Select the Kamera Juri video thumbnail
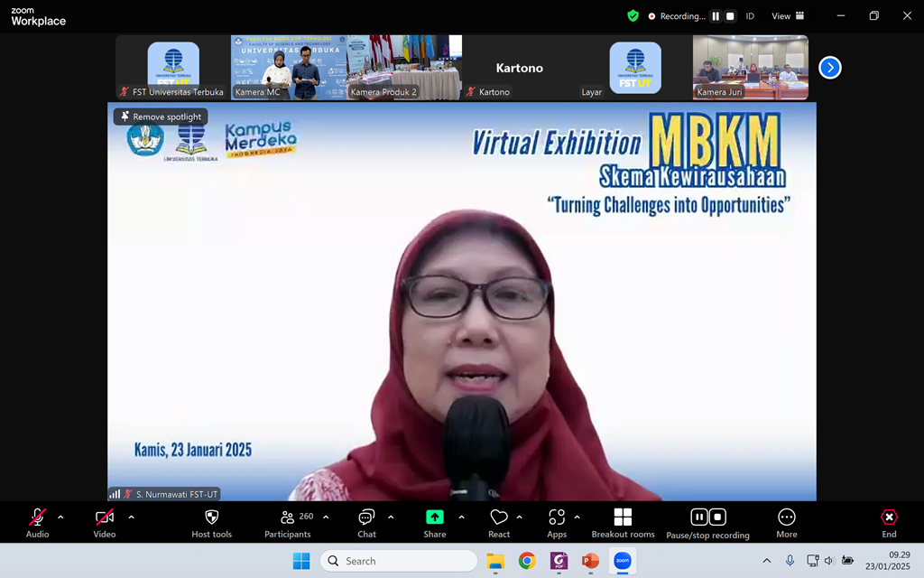Viewport: 924px width, 578px height. coord(750,68)
